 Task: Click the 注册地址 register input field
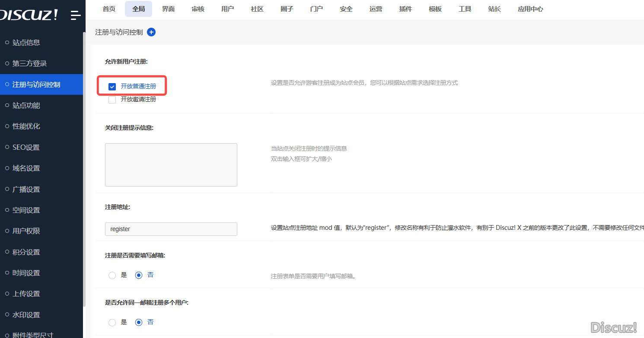point(171,229)
